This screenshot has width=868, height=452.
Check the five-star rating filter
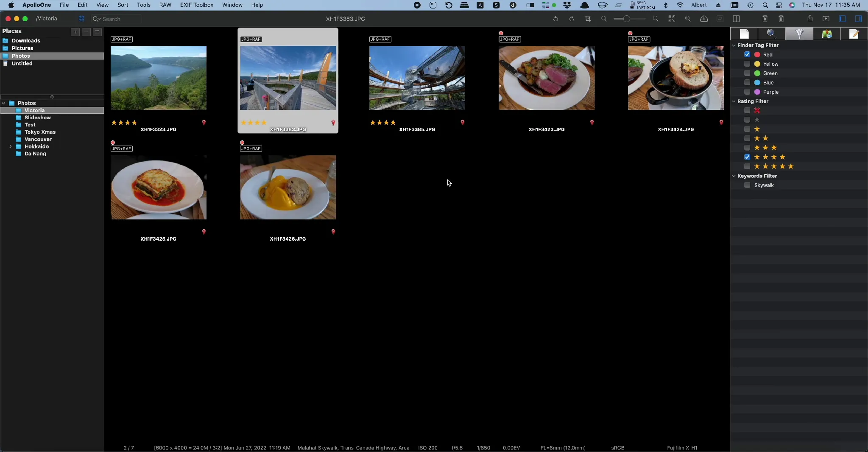coord(747,166)
